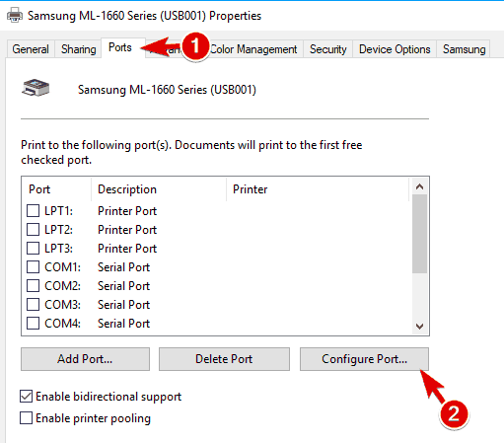Select LPT2 'Printer Port' description text
This screenshot has width=504, height=443.
127,230
